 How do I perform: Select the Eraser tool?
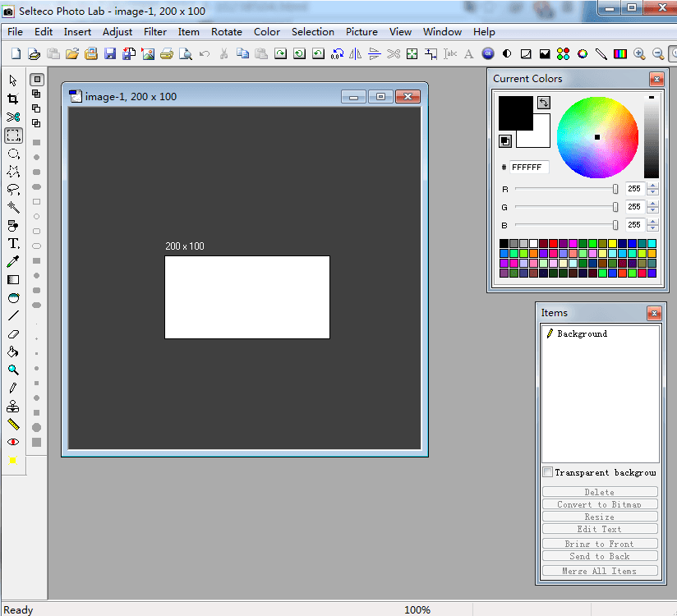coord(13,334)
